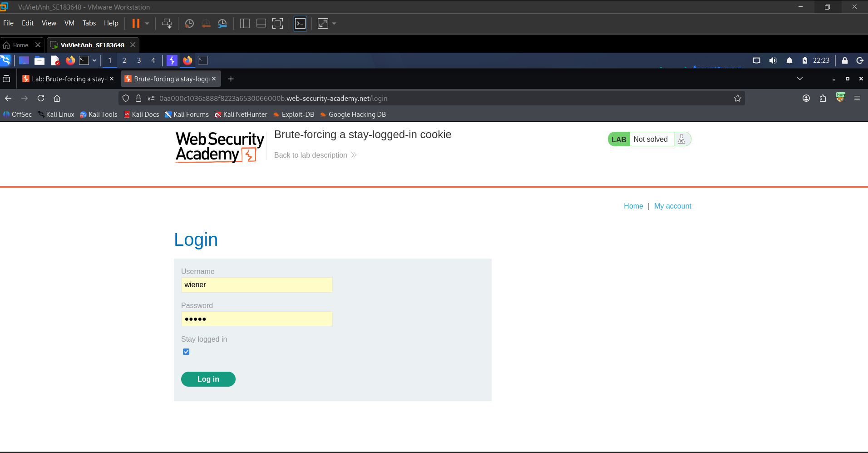Switch to workspace 2
This screenshot has height=453, width=868.
[124, 60]
